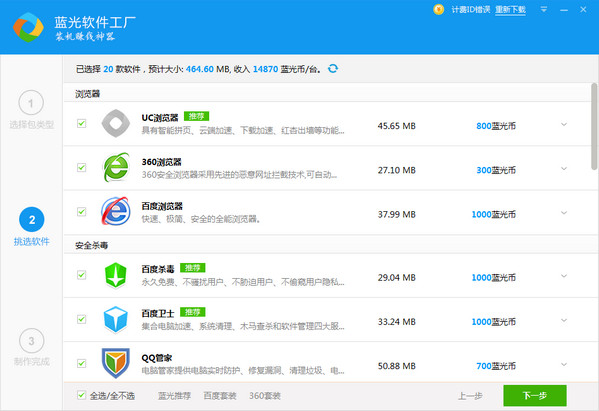Apply the 360套装 preset
This screenshot has height=411, width=599.
point(265,396)
